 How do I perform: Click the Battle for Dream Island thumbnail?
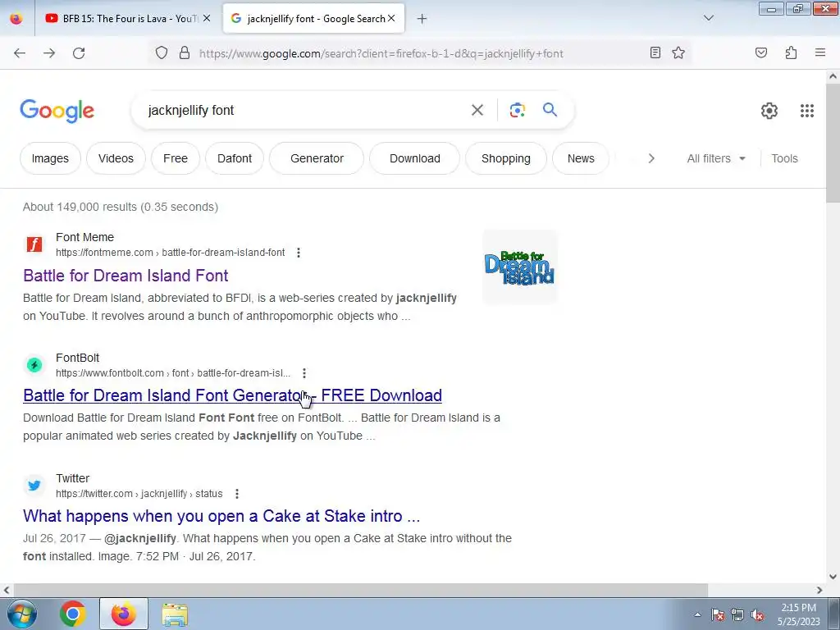coord(519,267)
